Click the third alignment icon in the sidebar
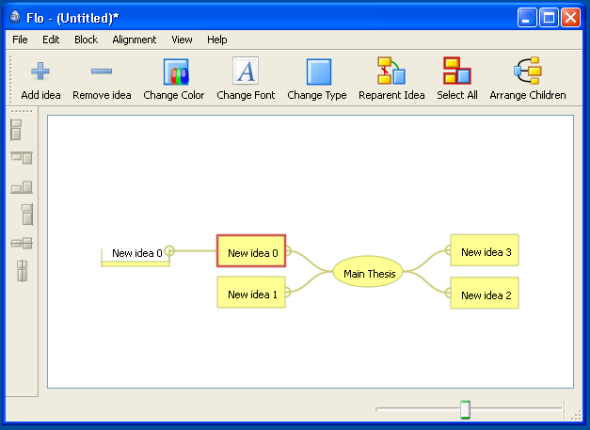 pyautogui.click(x=21, y=187)
